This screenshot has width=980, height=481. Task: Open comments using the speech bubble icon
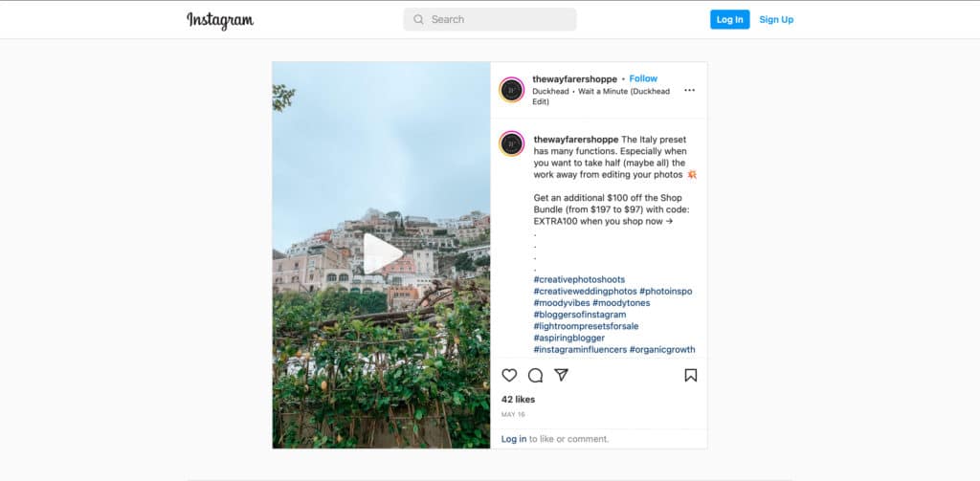[x=535, y=375]
